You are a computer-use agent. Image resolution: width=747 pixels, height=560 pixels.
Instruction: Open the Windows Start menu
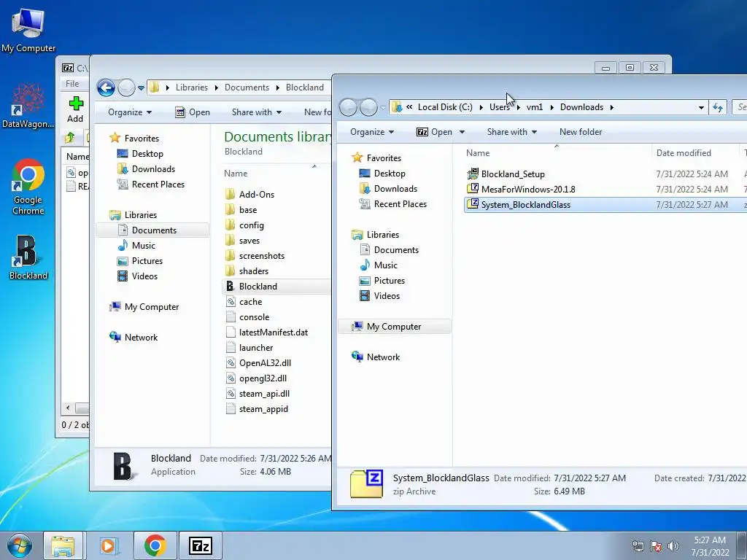click(19, 545)
